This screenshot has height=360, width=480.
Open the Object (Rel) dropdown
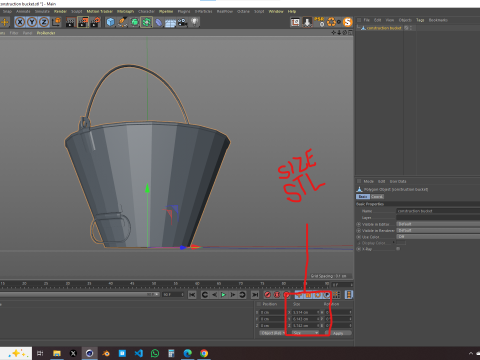[x=272, y=333]
